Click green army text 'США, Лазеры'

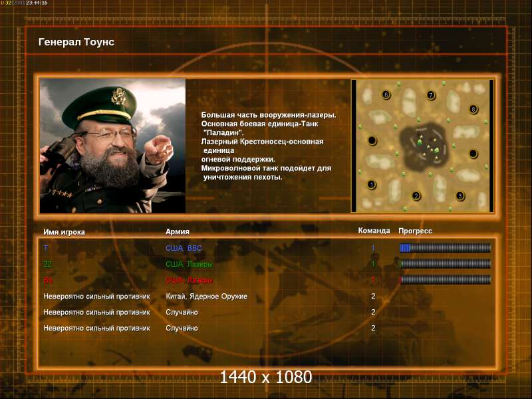tap(189, 264)
